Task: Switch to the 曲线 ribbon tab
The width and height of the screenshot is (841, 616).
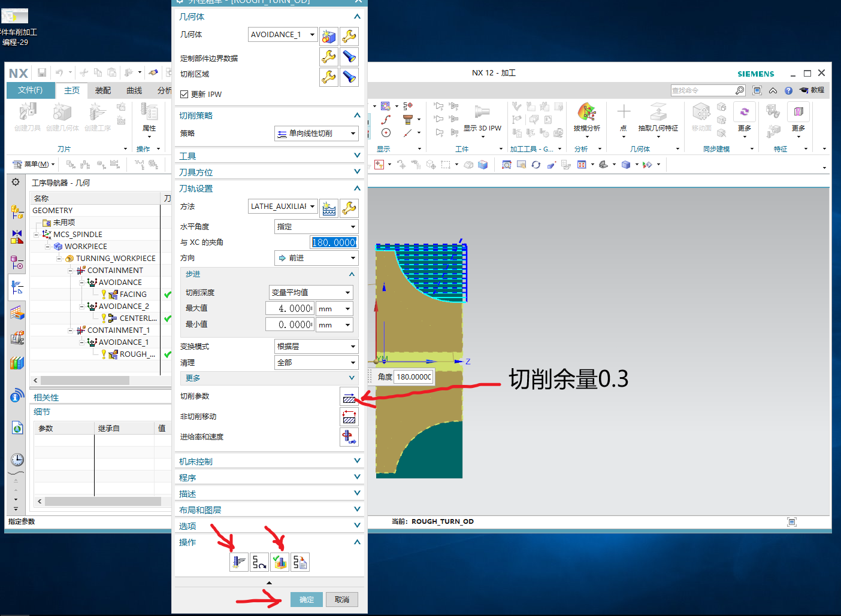Action: click(134, 90)
